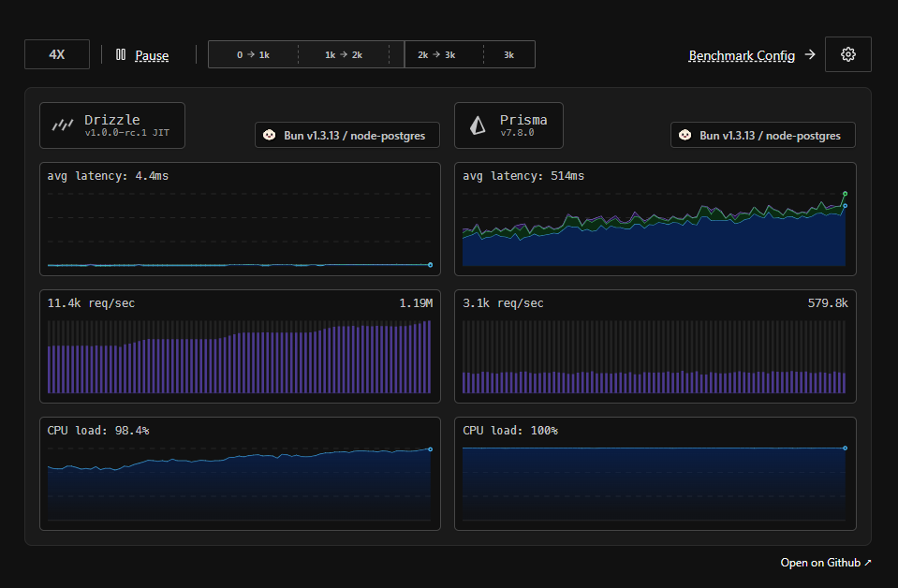
Task: Select the 1k → 2k load stage
Action: click(x=344, y=54)
